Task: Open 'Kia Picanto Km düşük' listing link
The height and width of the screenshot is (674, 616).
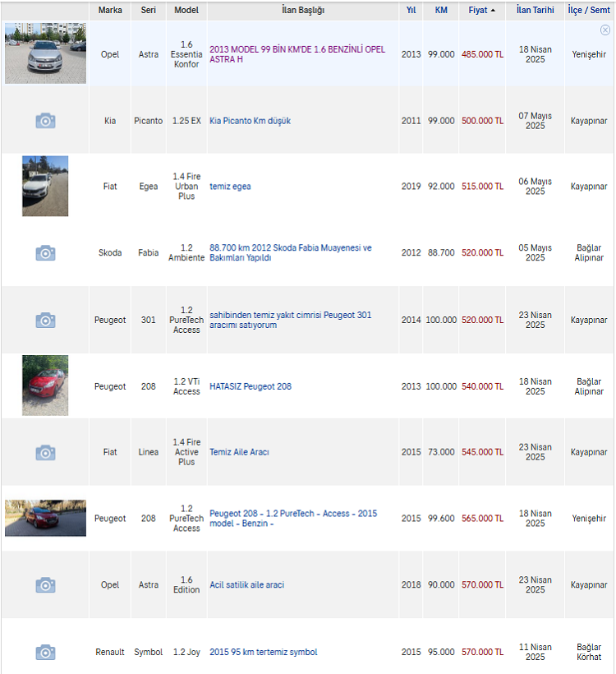Action: point(250,121)
